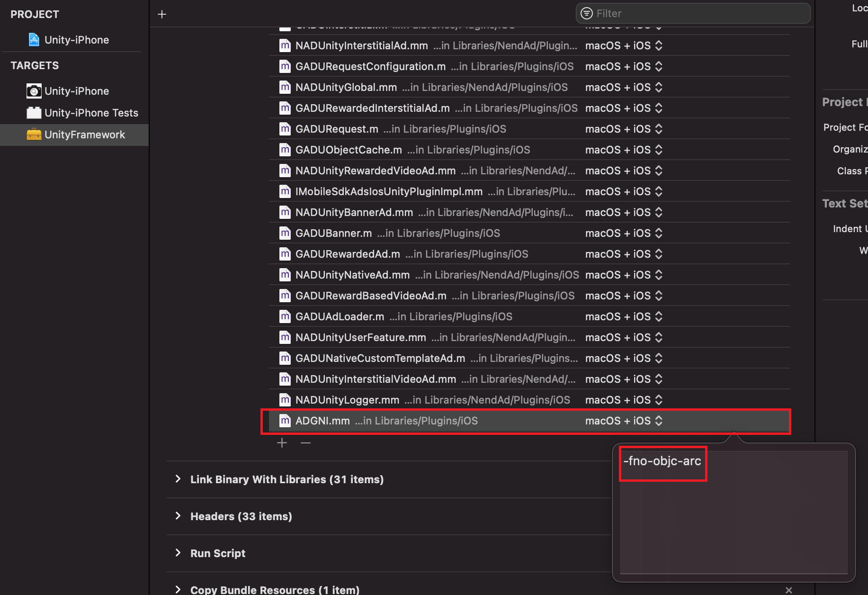
Task: Click the remove file minus icon
Action: tap(305, 442)
